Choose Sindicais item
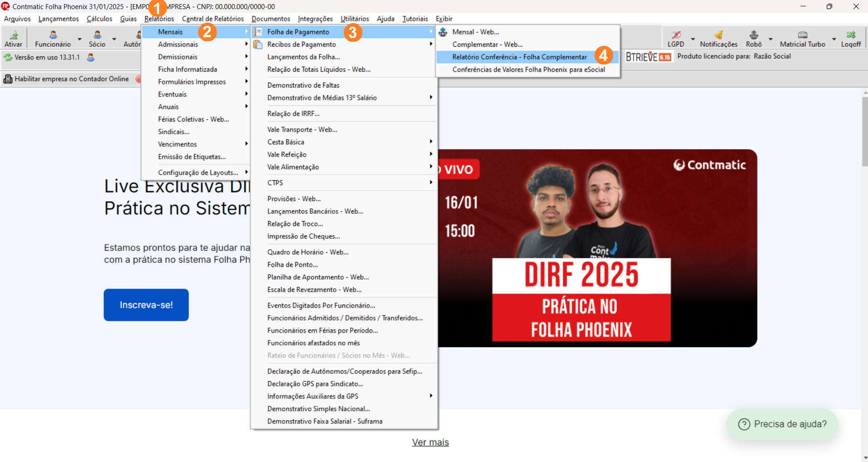This screenshot has width=868, height=462. (196, 132)
